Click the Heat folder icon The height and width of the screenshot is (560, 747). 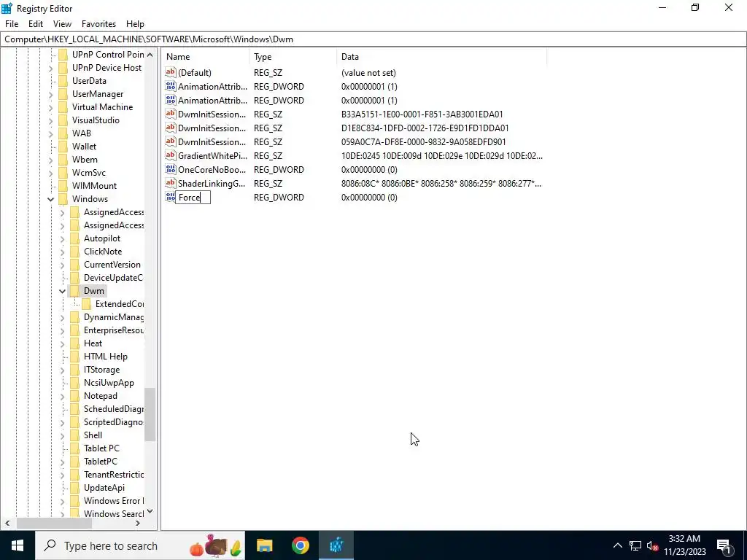[75, 343]
